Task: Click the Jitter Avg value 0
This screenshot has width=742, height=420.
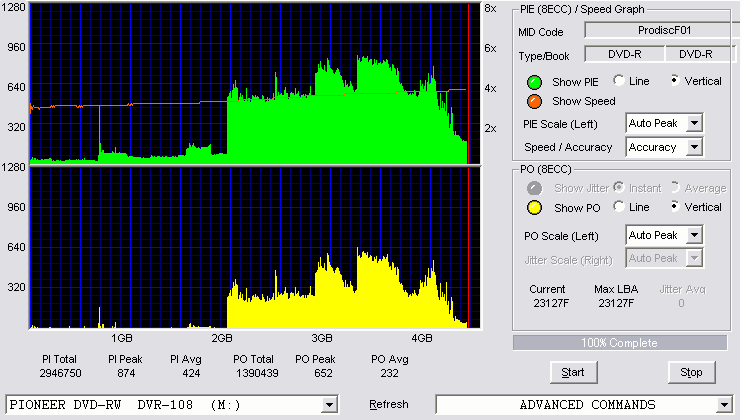Action: (x=681, y=303)
